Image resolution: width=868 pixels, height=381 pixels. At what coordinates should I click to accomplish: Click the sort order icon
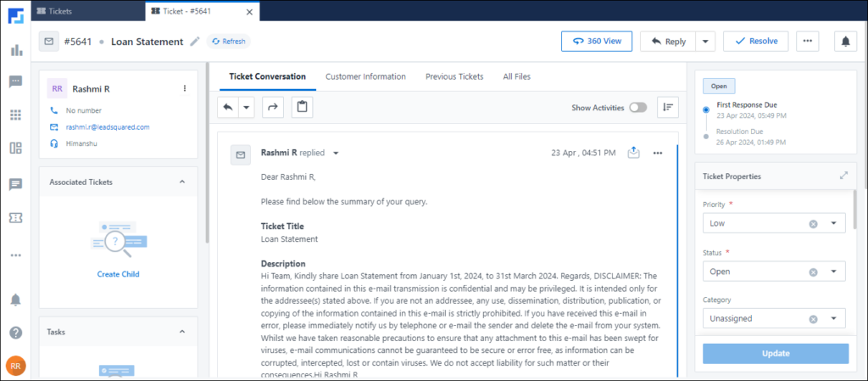tap(668, 108)
